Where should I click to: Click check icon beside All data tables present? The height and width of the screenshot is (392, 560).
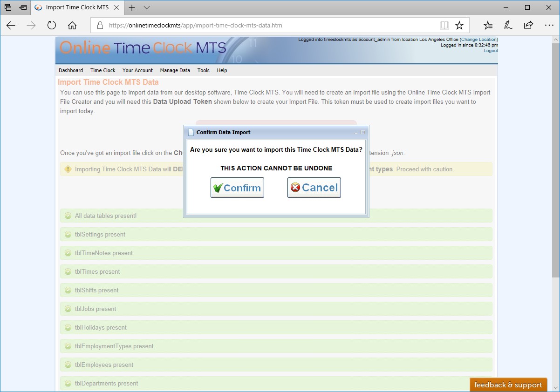[x=68, y=216]
